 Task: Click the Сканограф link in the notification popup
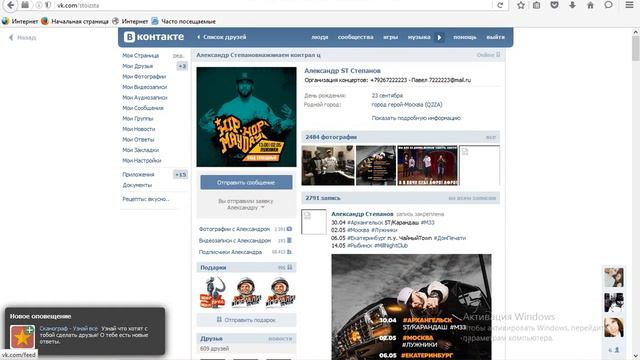[x=69, y=329]
